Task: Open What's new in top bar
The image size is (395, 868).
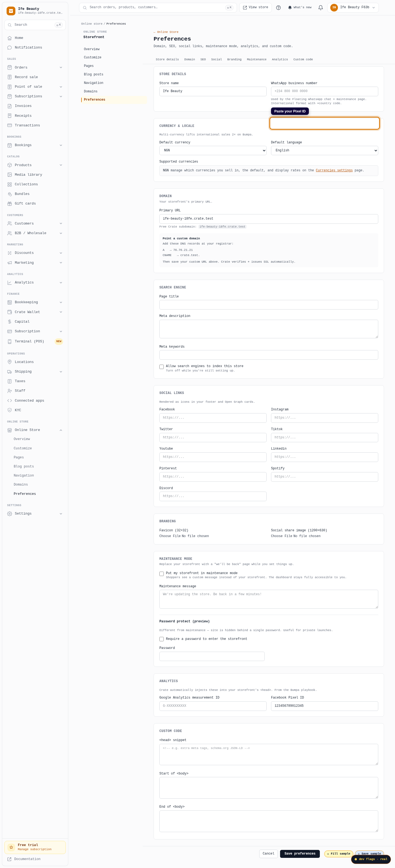Action: (300, 7)
